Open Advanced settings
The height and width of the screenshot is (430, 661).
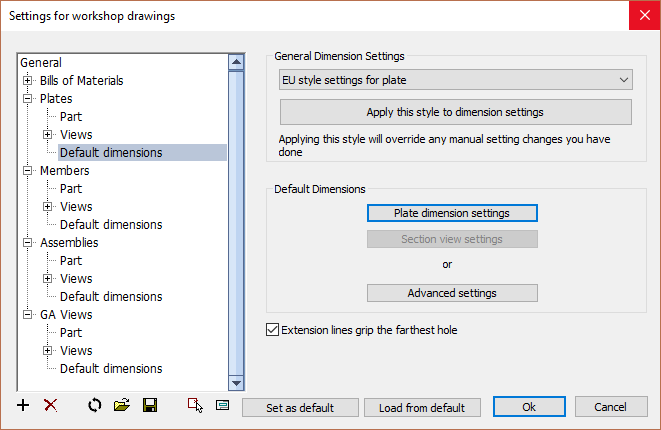452,293
